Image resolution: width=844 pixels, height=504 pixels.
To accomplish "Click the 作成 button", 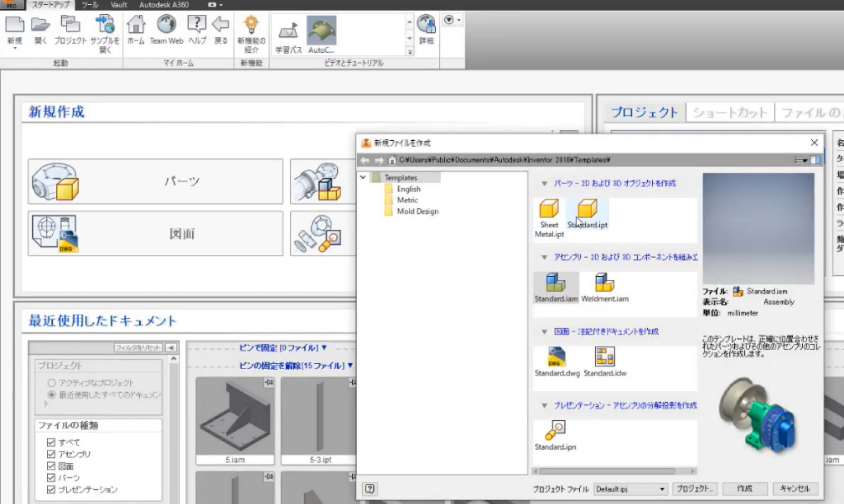I will 744,489.
